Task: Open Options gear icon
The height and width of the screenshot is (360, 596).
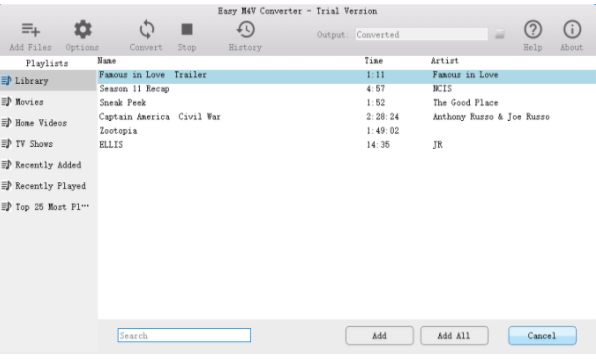Action: coord(82,30)
